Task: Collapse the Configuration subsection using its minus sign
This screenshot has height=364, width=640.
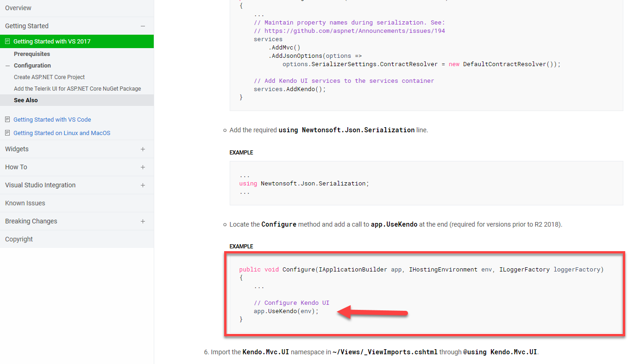Action: [x=7, y=66]
